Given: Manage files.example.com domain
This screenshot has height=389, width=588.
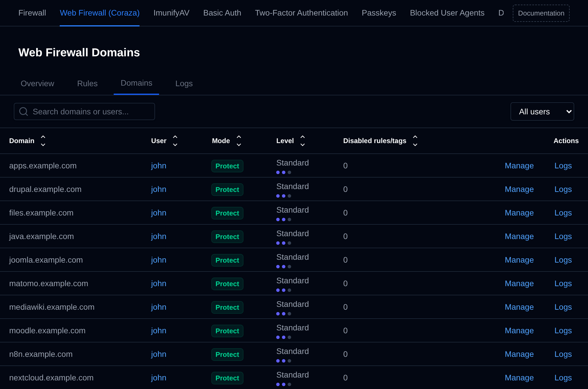Looking at the screenshot, I should [519, 213].
